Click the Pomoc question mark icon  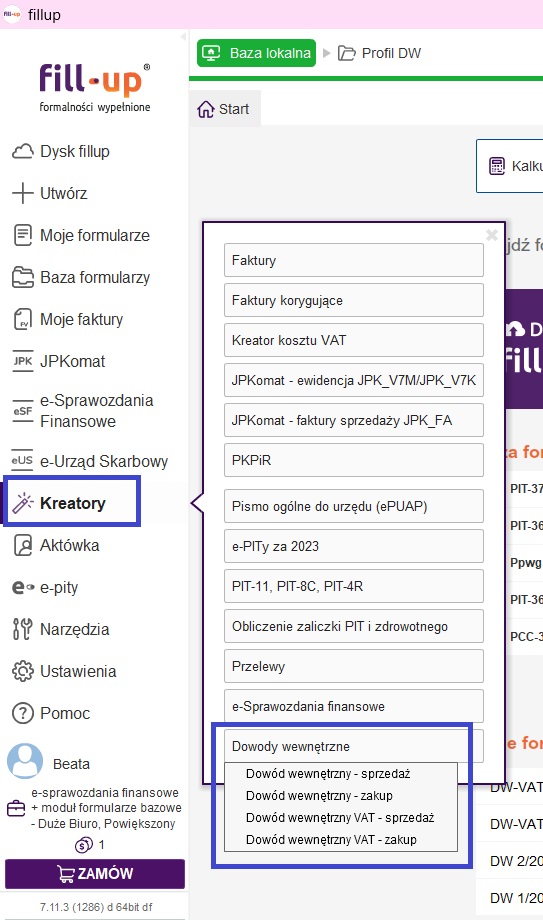pos(23,713)
